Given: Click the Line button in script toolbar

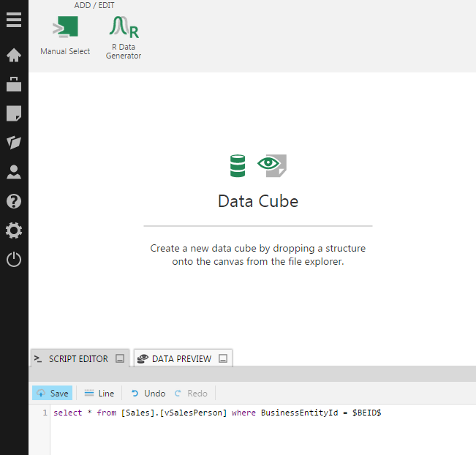Looking at the screenshot, I should [x=99, y=393].
